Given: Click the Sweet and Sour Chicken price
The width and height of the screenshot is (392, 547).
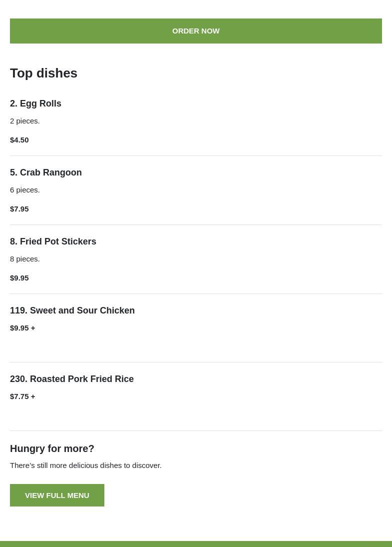Looking at the screenshot, I should [22, 328].
